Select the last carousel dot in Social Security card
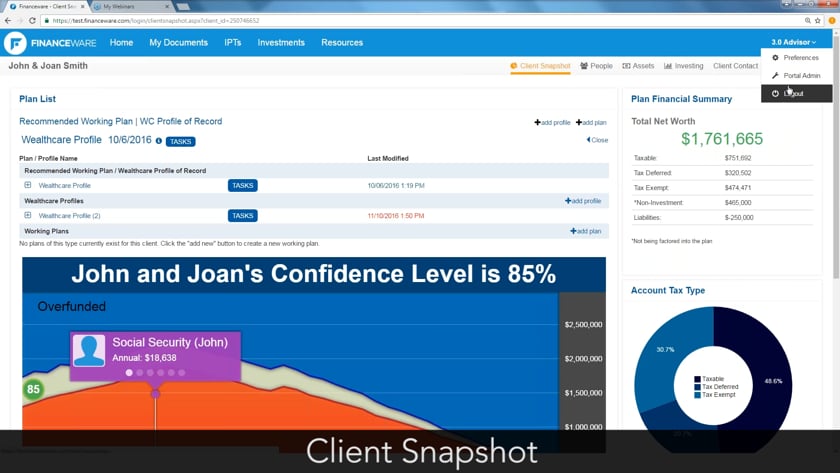This screenshot has height=473, width=840. click(182, 372)
